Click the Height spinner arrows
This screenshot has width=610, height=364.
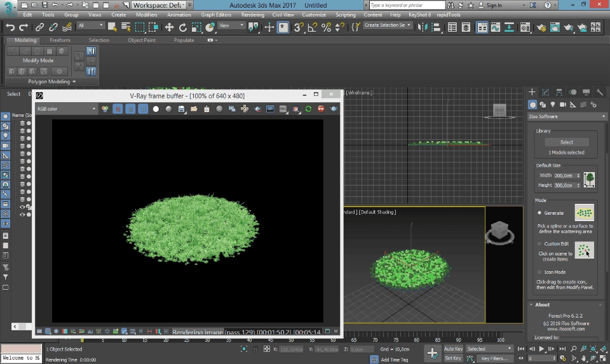click(578, 185)
